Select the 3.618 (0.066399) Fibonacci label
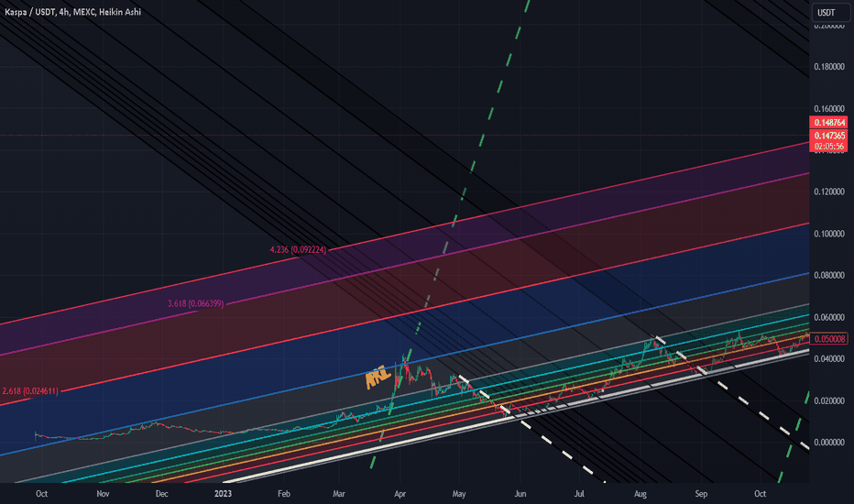The width and height of the screenshot is (854, 504). point(195,303)
